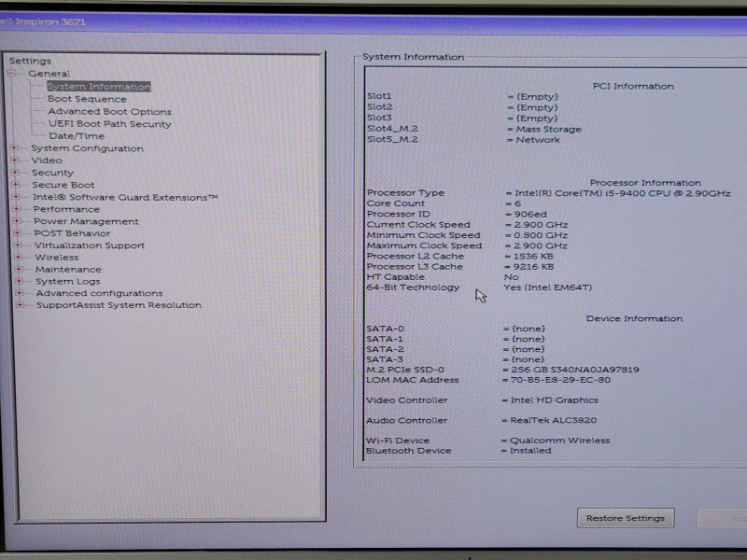This screenshot has height=560, width=747.
Task: Click Wi-Fi Device Qualcomm Wireless value
Action: pyautogui.click(x=559, y=441)
